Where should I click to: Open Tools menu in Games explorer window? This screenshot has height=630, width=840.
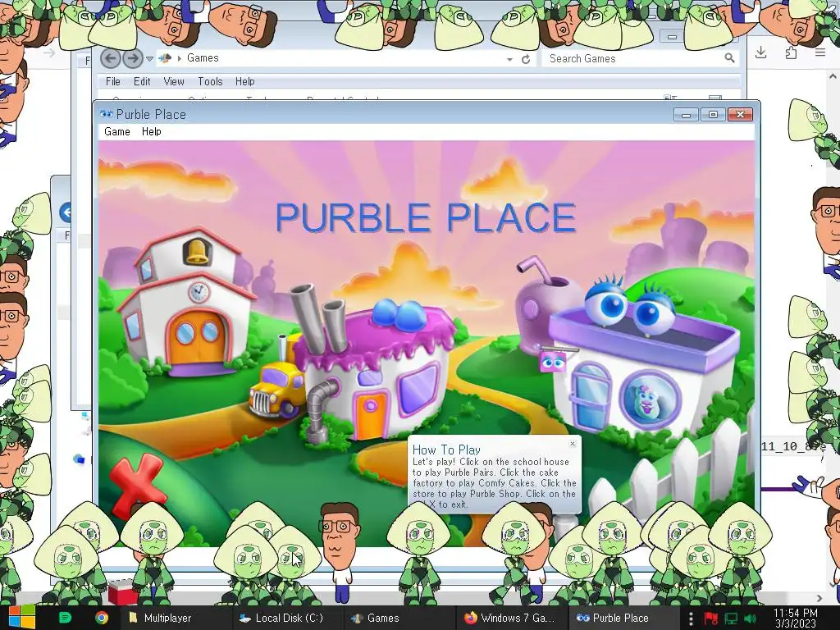[x=210, y=81]
